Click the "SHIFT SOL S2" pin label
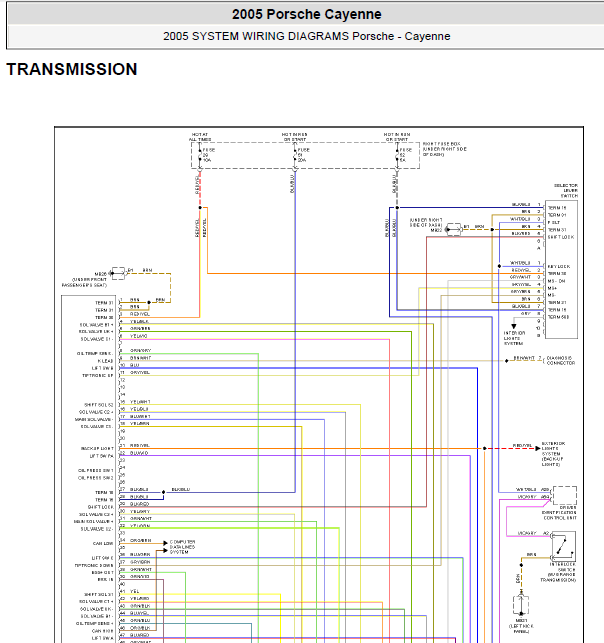604x643 pixels. pos(98,405)
